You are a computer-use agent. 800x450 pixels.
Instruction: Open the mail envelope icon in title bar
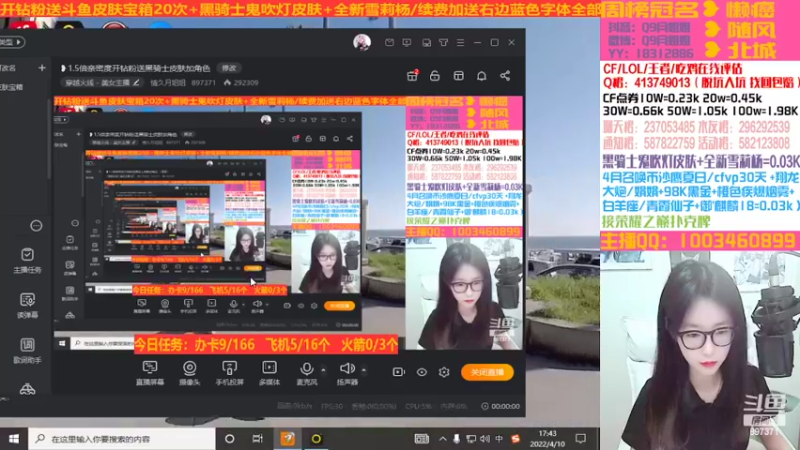click(389, 42)
